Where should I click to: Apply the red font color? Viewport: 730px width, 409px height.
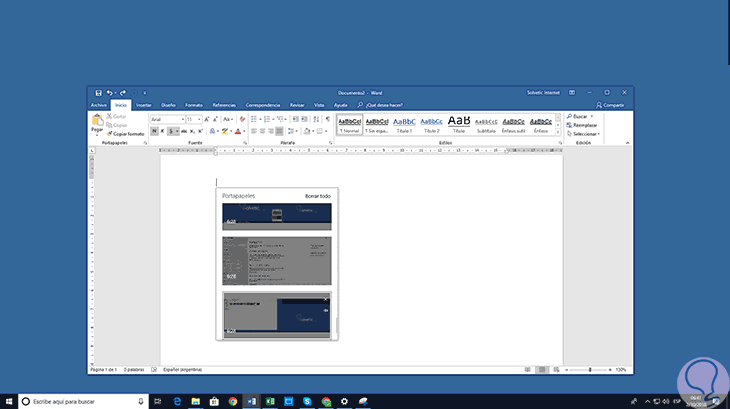tap(238, 131)
